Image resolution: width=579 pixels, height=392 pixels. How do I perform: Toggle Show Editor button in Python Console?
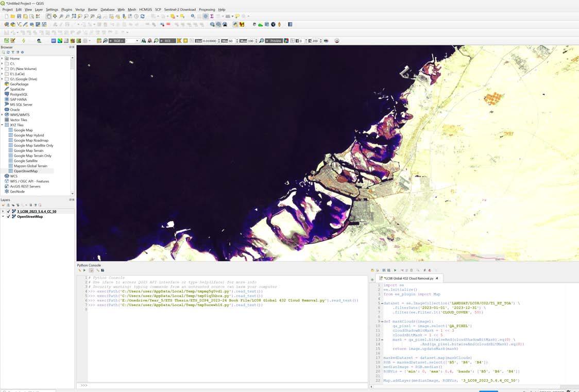(91, 270)
